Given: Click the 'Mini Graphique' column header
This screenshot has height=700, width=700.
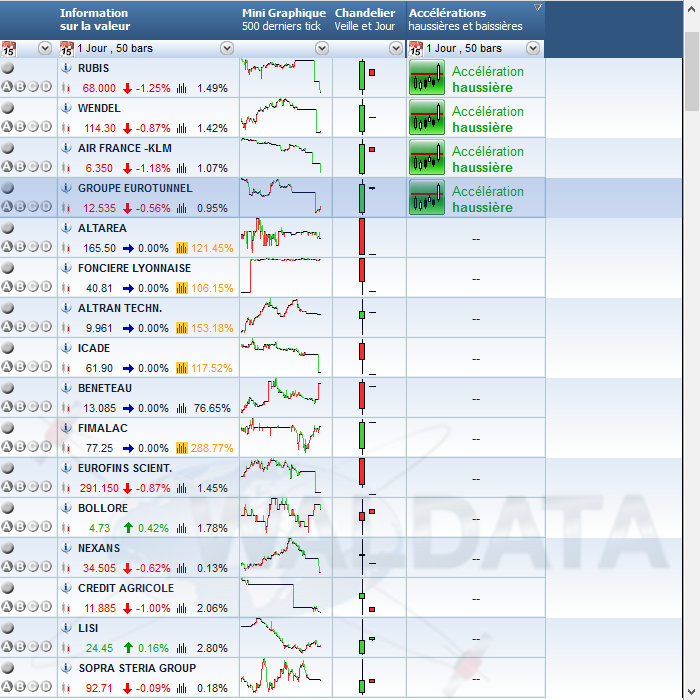Looking at the screenshot, I should coord(284,20).
